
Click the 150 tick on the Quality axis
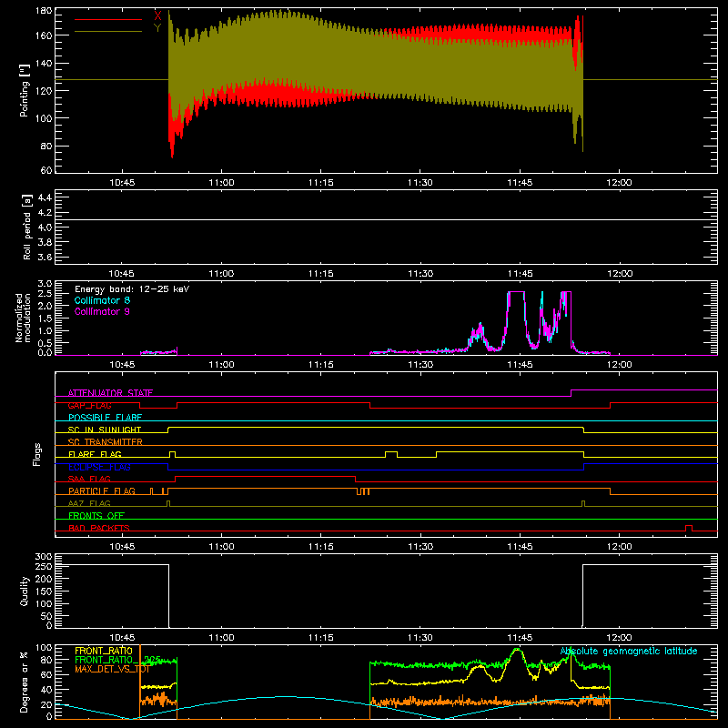[44, 591]
